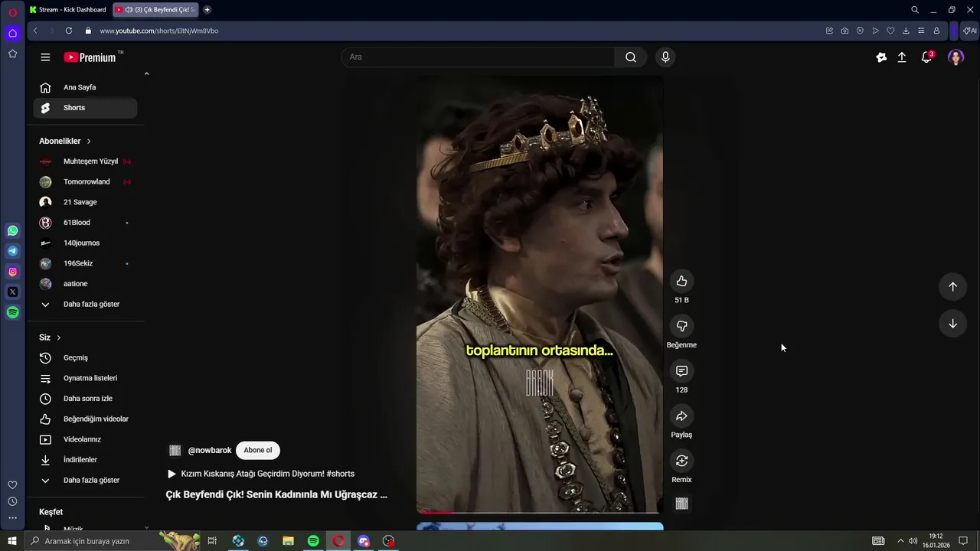The width and height of the screenshot is (980, 551).
Task: Open İndirilenler in the sidebar
Action: [x=85, y=460]
